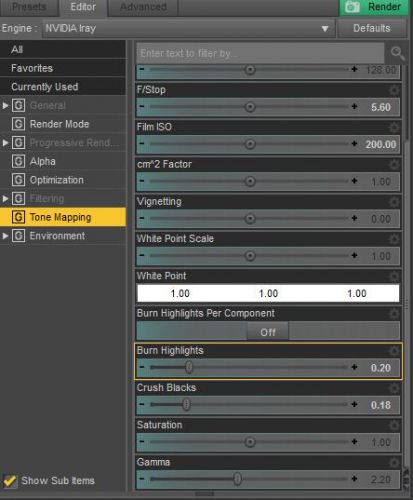
Task: Toggle the Show Sub Items checkbox
Action: [x=10, y=480]
